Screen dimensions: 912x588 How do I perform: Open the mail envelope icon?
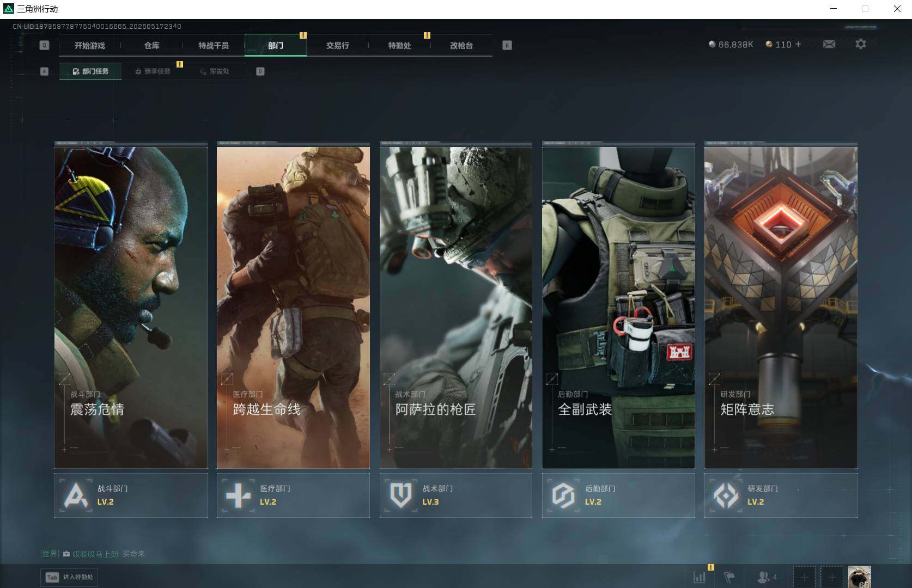pyautogui.click(x=829, y=44)
